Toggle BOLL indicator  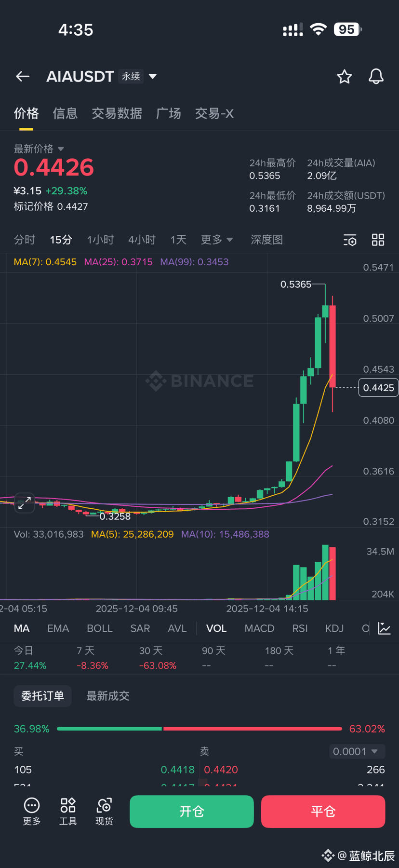[x=100, y=628]
